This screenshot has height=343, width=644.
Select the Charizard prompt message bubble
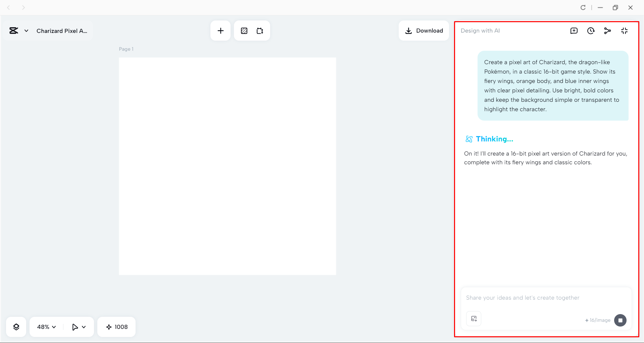(553, 86)
